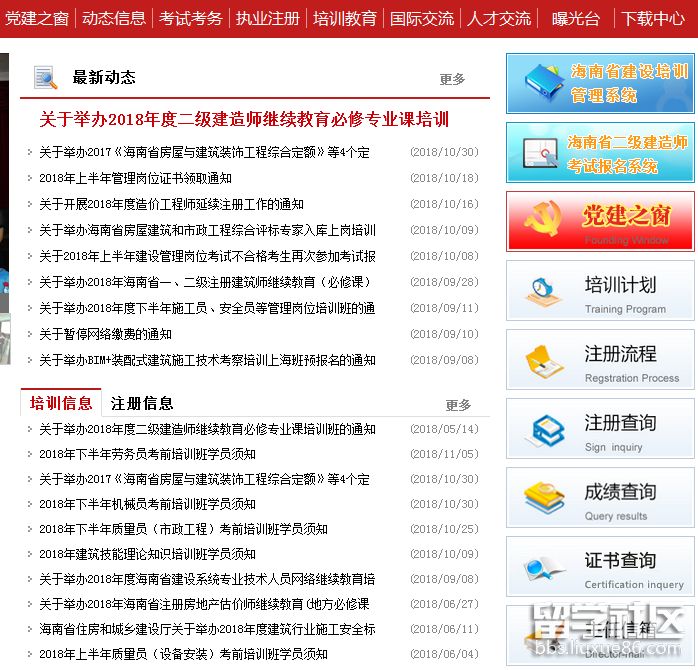The width and height of the screenshot is (698, 670).
Task: Open 注册流程 Registration Process text
Action: coord(632,364)
